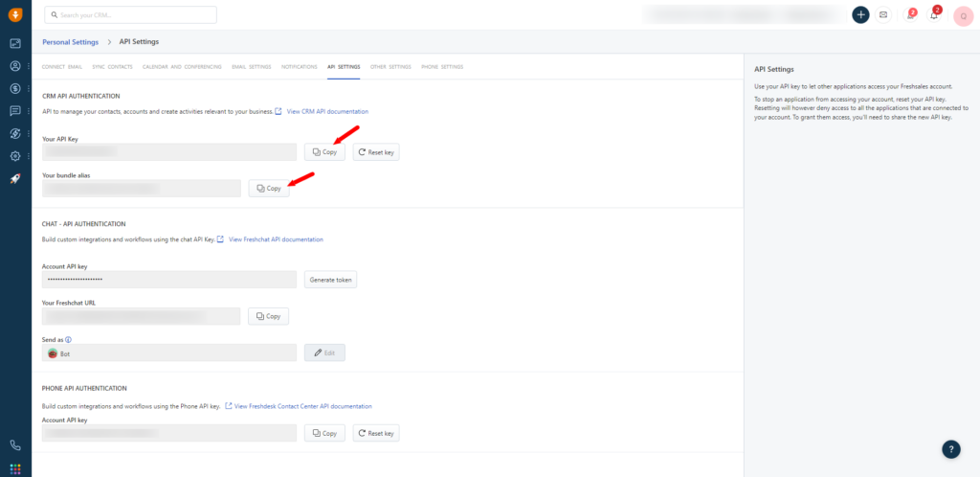Open the dashboard icon in sidebar

click(15, 44)
